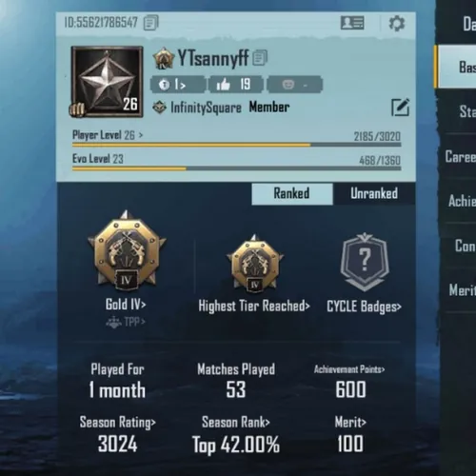The height and width of the screenshot is (476, 476).
Task: Open the Career side tab
Action: (460, 157)
